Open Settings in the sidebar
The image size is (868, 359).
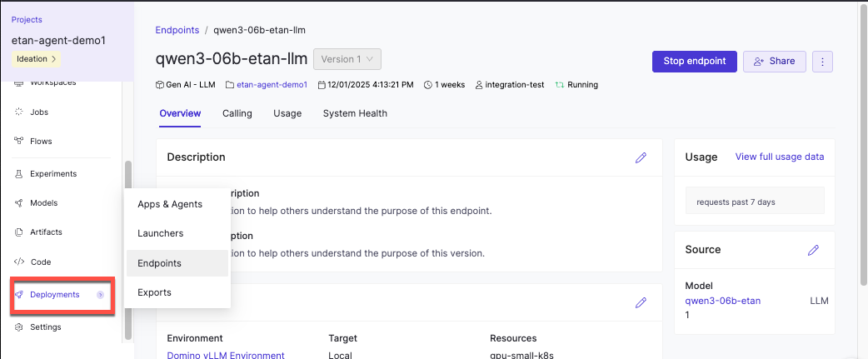45,327
